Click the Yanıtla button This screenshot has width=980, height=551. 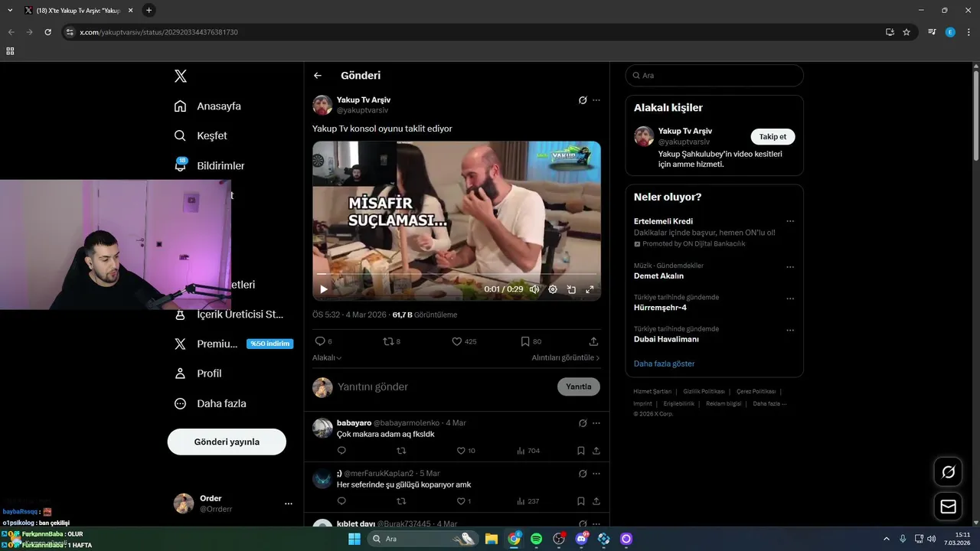click(578, 386)
